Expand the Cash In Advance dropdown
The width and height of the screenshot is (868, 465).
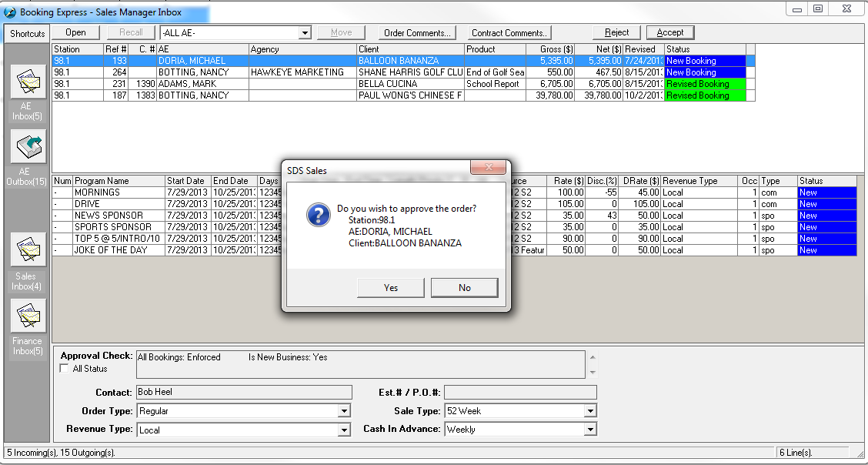(x=590, y=430)
